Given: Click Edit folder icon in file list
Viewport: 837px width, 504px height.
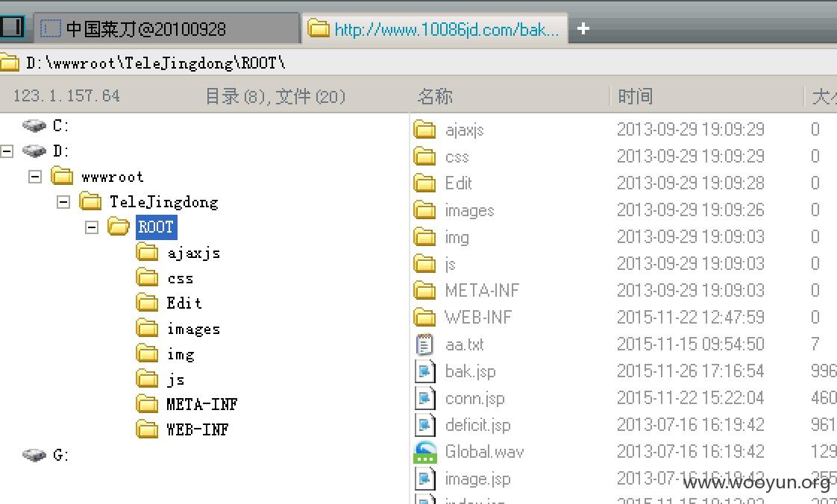Looking at the screenshot, I should (x=425, y=183).
